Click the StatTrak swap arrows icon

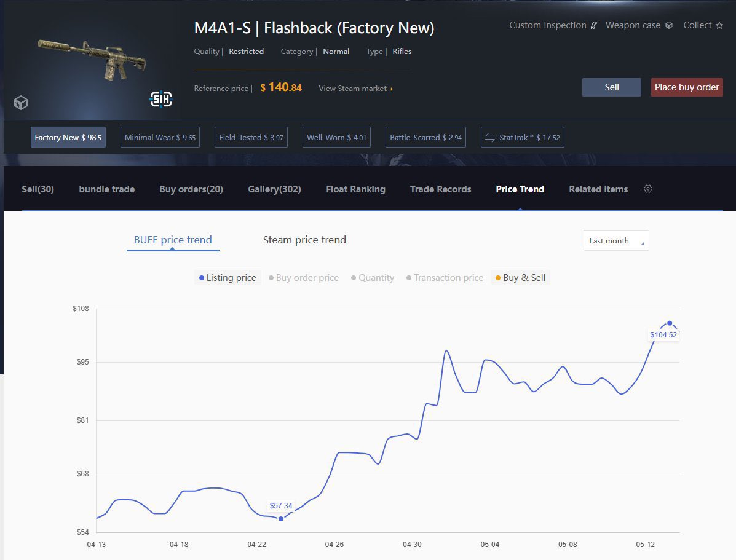point(490,137)
